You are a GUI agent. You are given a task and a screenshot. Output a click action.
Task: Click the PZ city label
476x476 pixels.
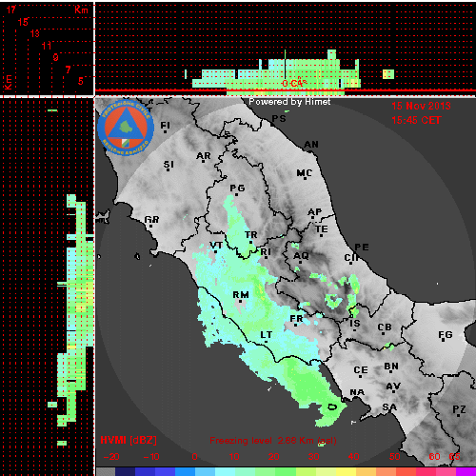point(459,409)
